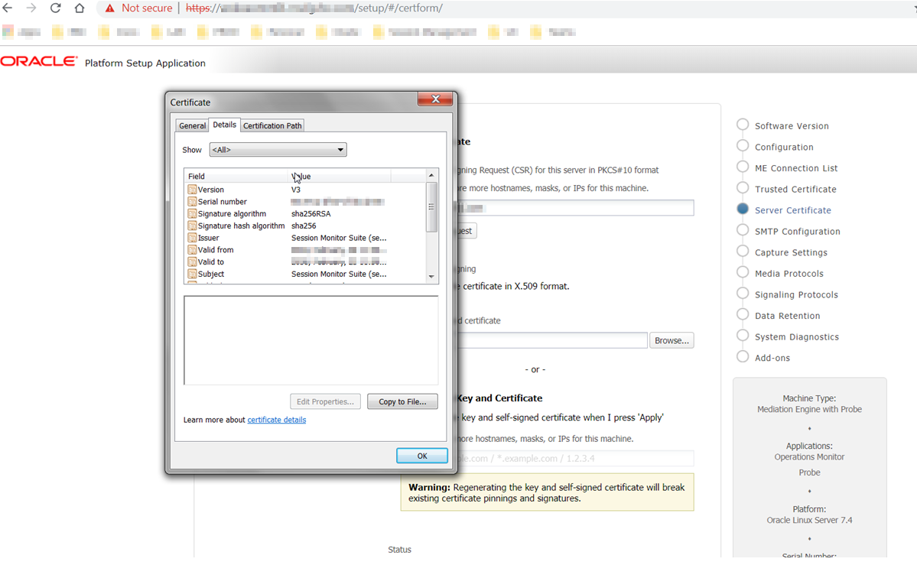Screen dimensions: 917x588
Task: Confirm the dialog with OK
Action: tap(422, 456)
